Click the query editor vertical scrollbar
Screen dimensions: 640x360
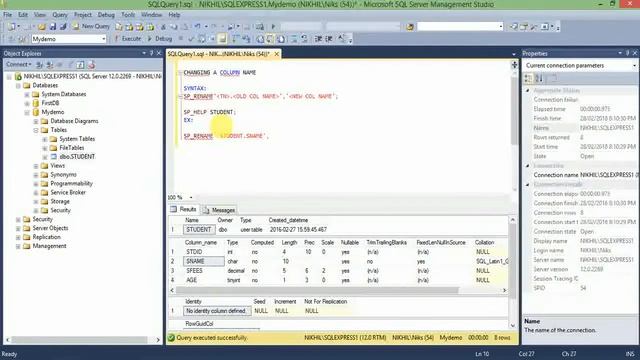514,110
